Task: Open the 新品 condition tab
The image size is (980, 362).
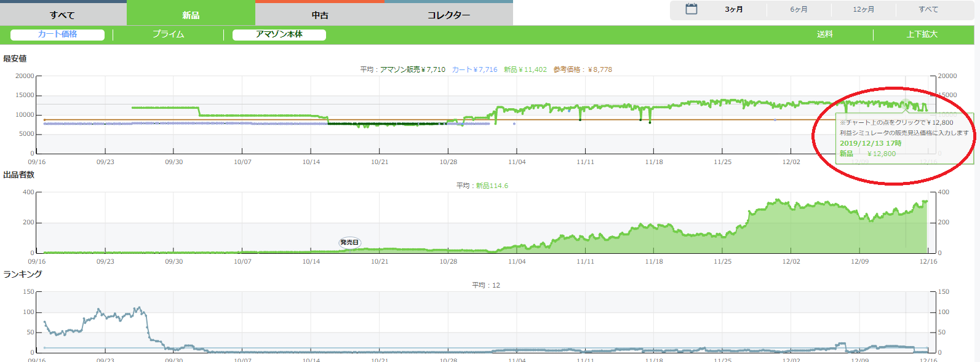Action: pyautogui.click(x=191, y=15)
